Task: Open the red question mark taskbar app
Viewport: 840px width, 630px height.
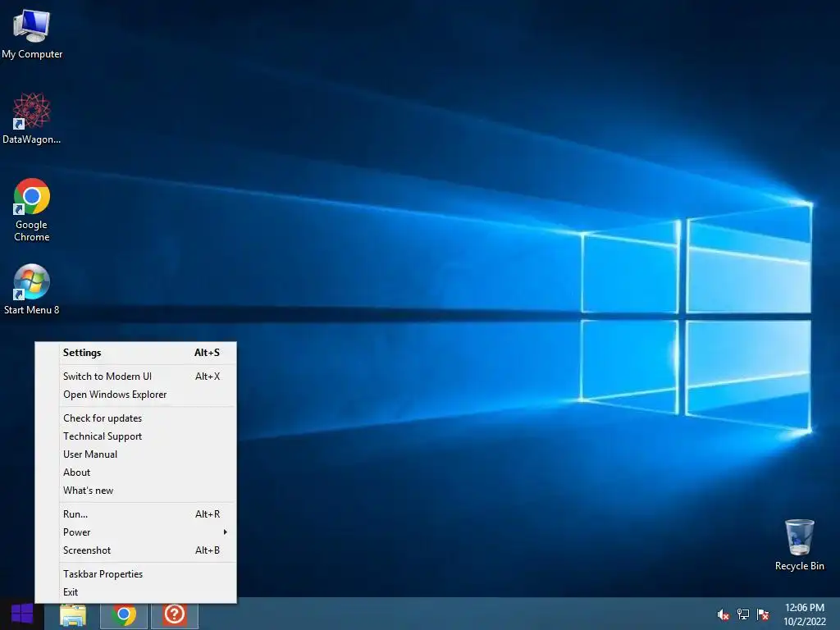Action: [x=175, y=615]
